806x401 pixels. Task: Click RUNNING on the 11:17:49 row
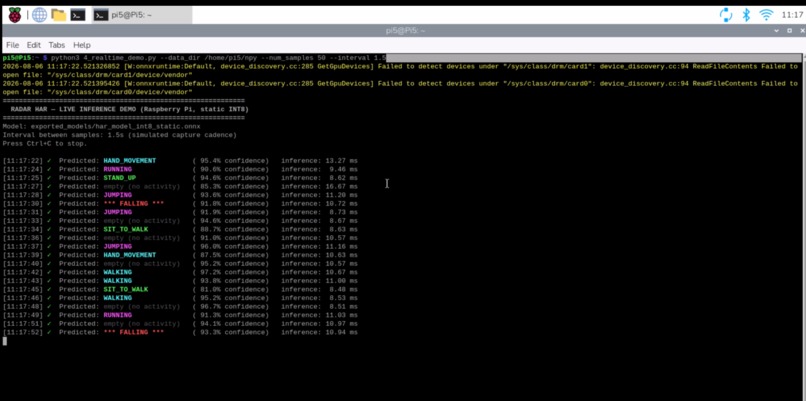coord(117,315)
